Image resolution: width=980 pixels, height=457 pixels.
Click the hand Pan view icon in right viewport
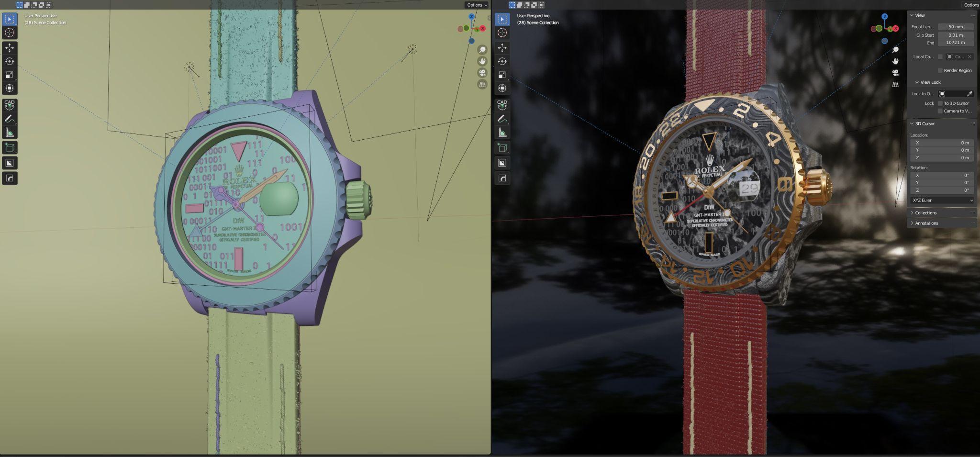coord(895,61)
